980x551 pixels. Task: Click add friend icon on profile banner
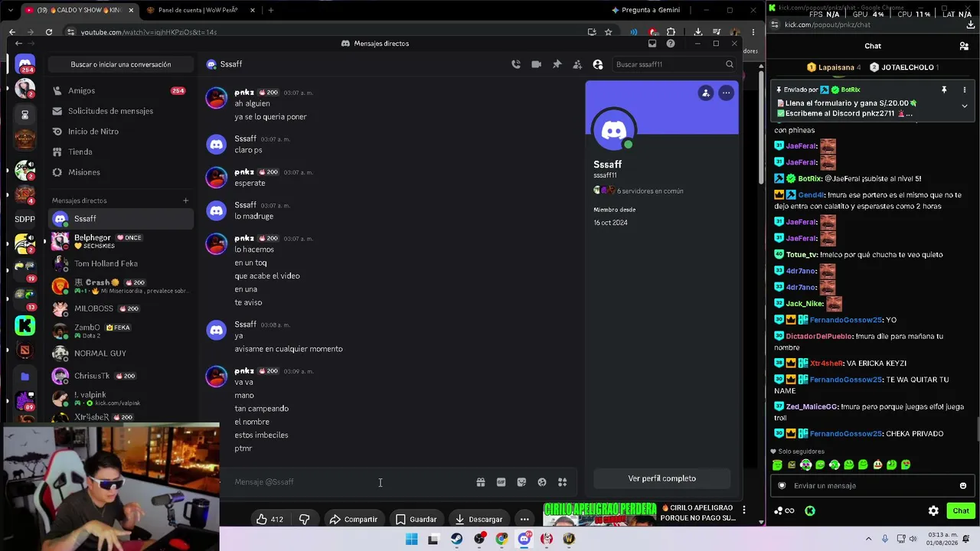(705, 93)
